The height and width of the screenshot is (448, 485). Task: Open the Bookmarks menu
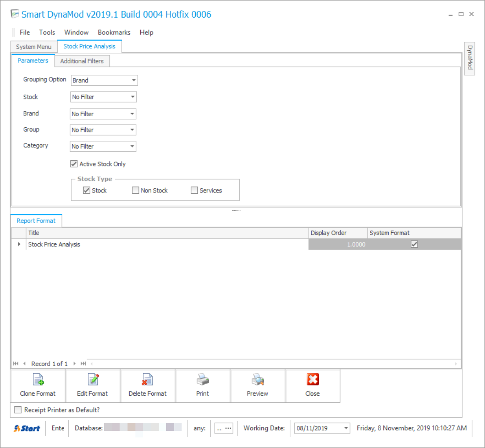click(x=114, y=32)
